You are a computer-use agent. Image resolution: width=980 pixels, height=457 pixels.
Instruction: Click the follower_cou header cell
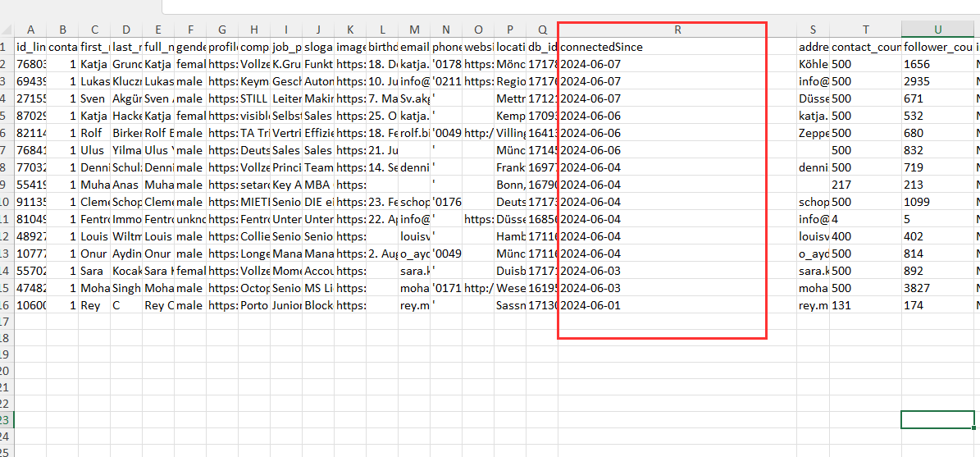[x=937, y=47]
